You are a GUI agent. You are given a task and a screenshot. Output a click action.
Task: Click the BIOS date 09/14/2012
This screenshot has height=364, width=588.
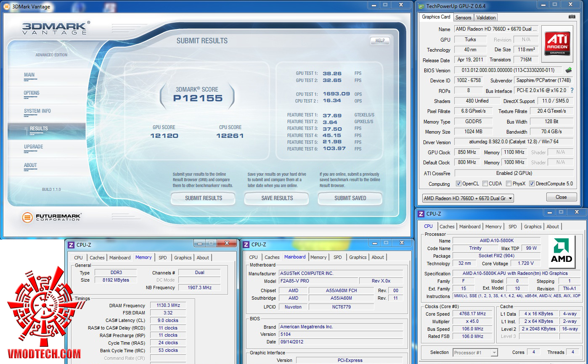click(x=341, y=342)
